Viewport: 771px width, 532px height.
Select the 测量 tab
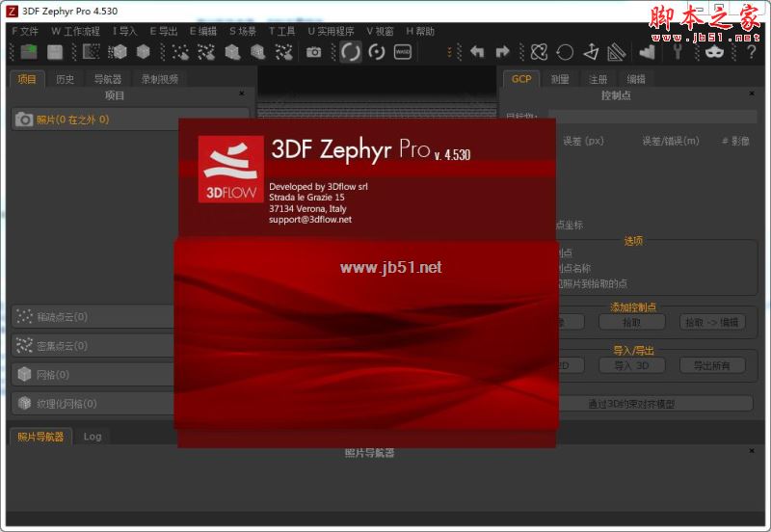[560, 79]
